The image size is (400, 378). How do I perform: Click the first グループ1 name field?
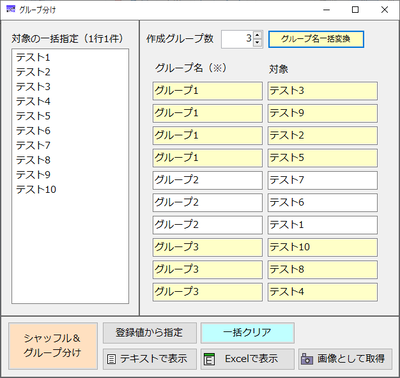[208, 91]
